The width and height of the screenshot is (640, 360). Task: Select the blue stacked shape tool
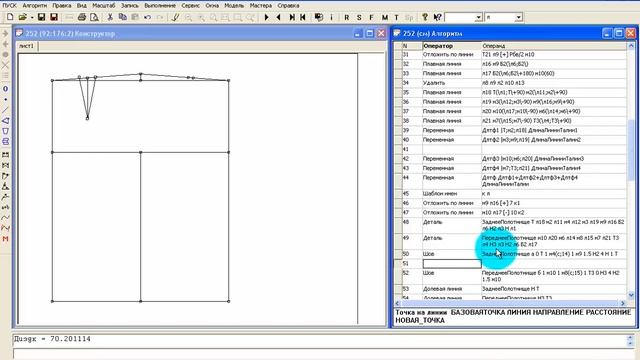coord(5,142)
